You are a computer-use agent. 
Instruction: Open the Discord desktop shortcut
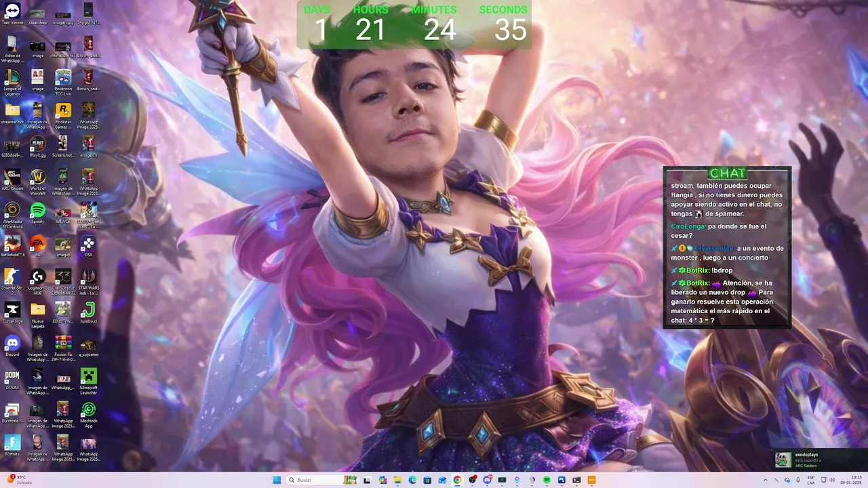[12, 345]
